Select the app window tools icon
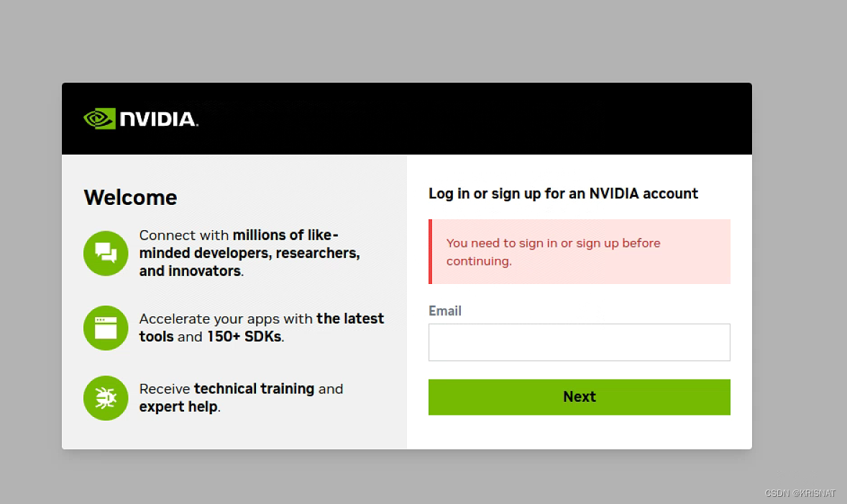 pos(106,328)
